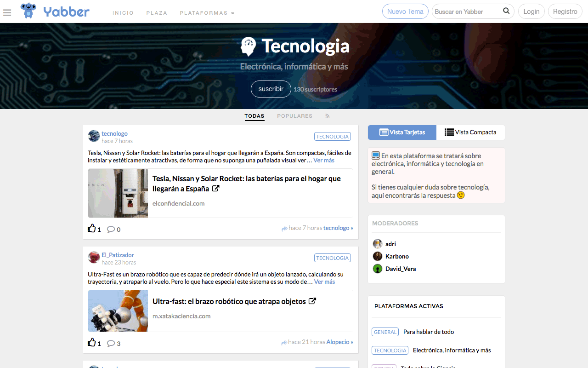The width and height of the screenshot is (588, 368).
Task: Click tecnologo's avatar
Action: [x=94, y=136]
